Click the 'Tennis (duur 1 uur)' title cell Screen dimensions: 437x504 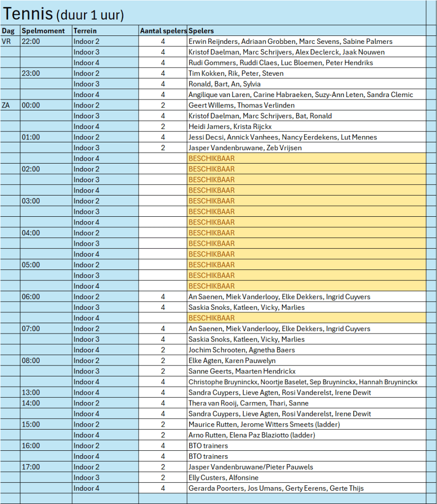coord(63,14)
